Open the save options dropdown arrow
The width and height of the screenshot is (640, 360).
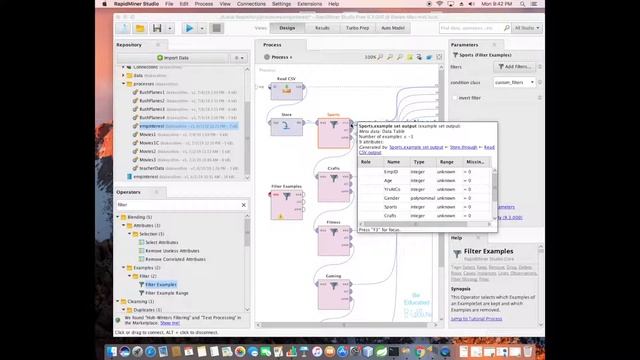pyautogui.click(x=169, y=29)
